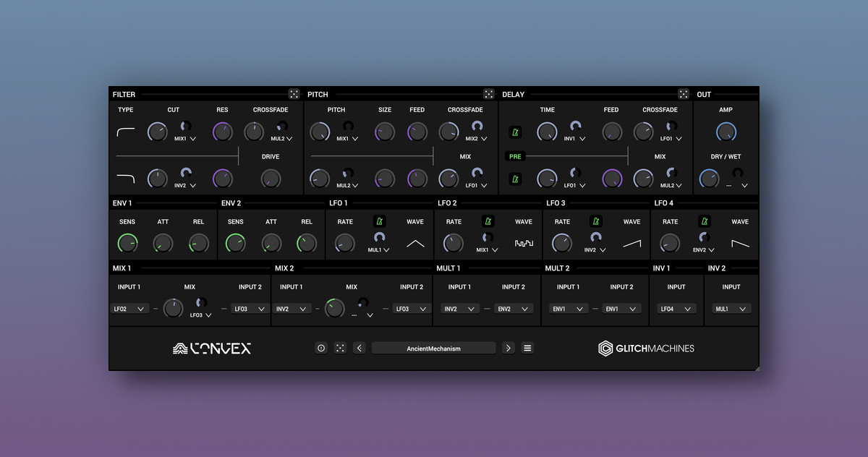Click the Glitchmachines logo
Image resolution: width=868 pixels, height=457 pixels.
tap(646, 349)
